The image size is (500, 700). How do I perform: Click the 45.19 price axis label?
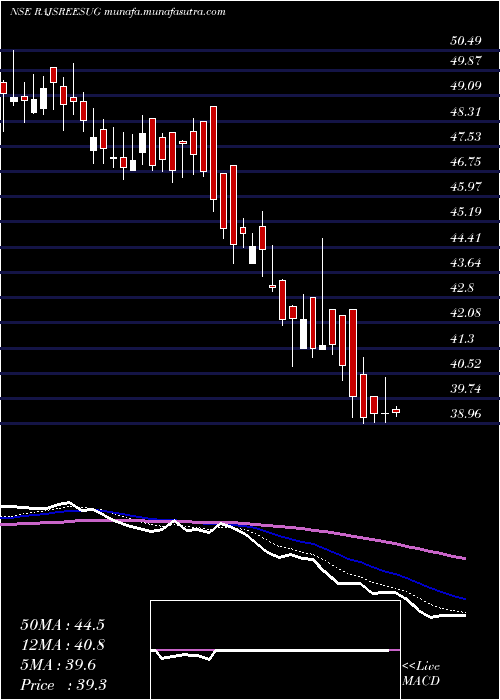[466, 212]
